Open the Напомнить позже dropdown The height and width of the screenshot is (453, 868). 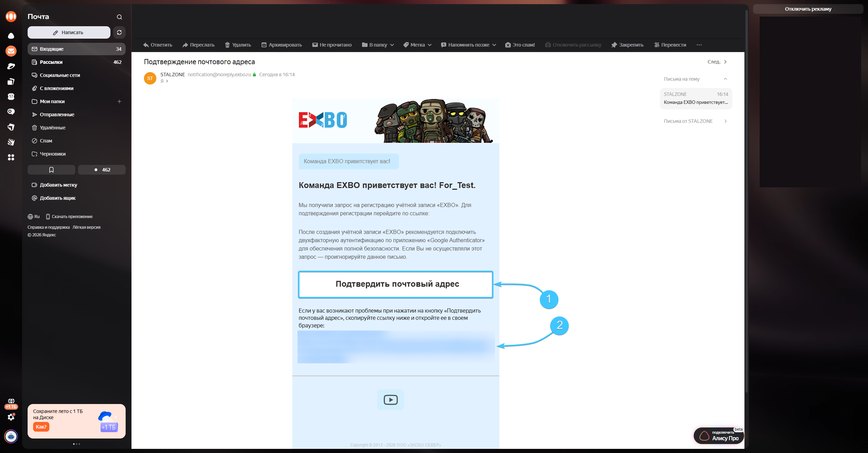[x=469, y=45]
